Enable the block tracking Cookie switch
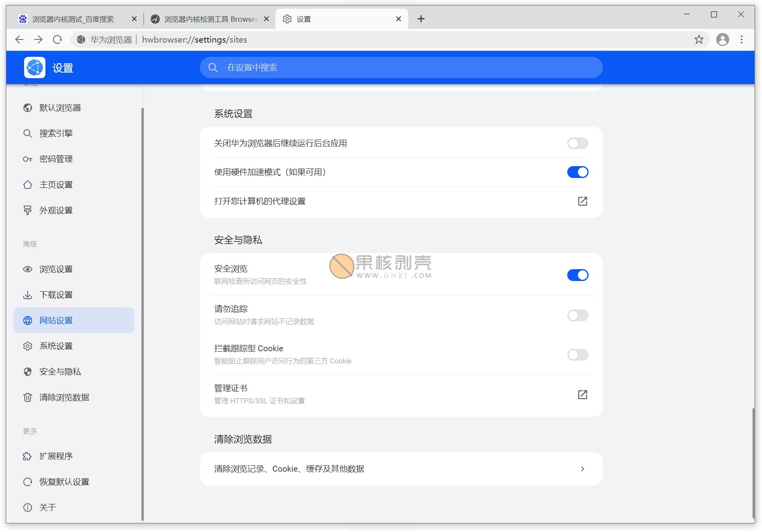This screenshot has width=762, height=532. 578,355
